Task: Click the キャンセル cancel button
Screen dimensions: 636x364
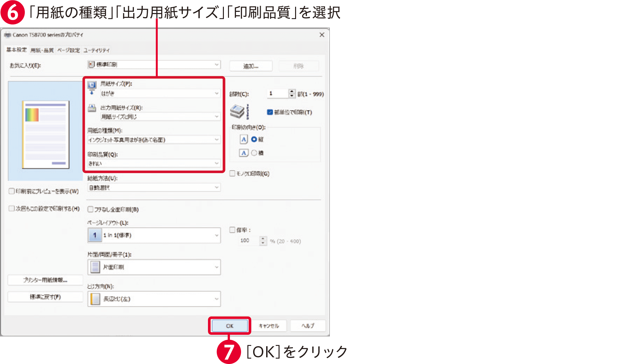Action: point(269,326)
